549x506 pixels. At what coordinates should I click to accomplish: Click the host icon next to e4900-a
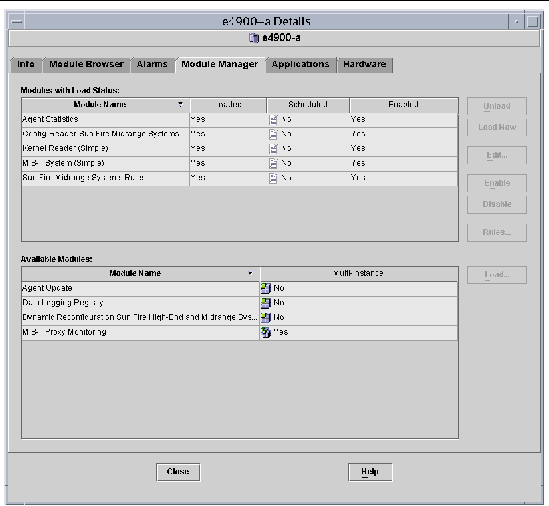[x=254, y=38]
